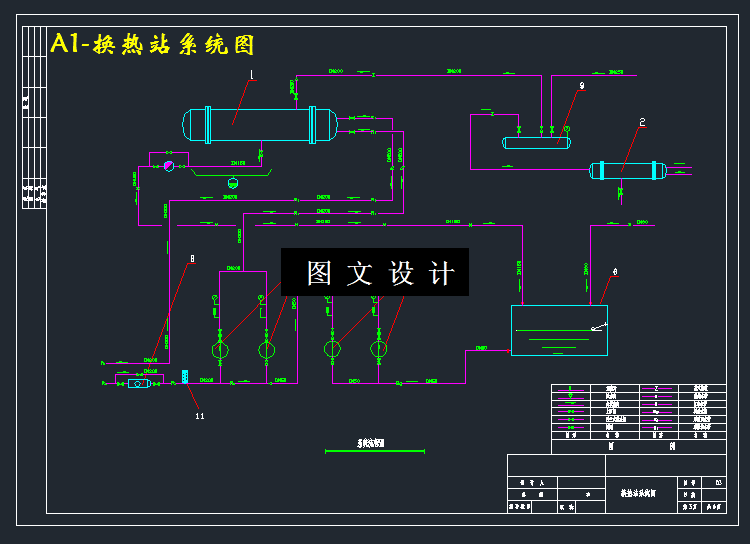Click the thermometer symbol in legend's first row

(x=570, y=389)
